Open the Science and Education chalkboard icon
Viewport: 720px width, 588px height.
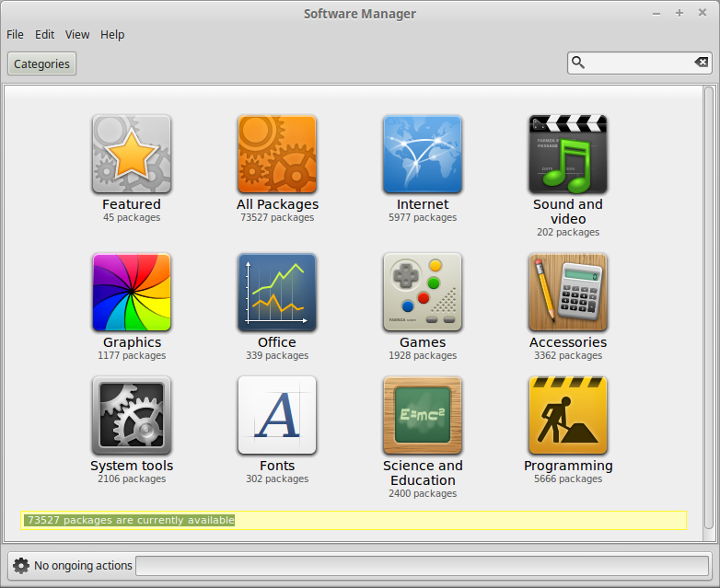coord(423,415)
